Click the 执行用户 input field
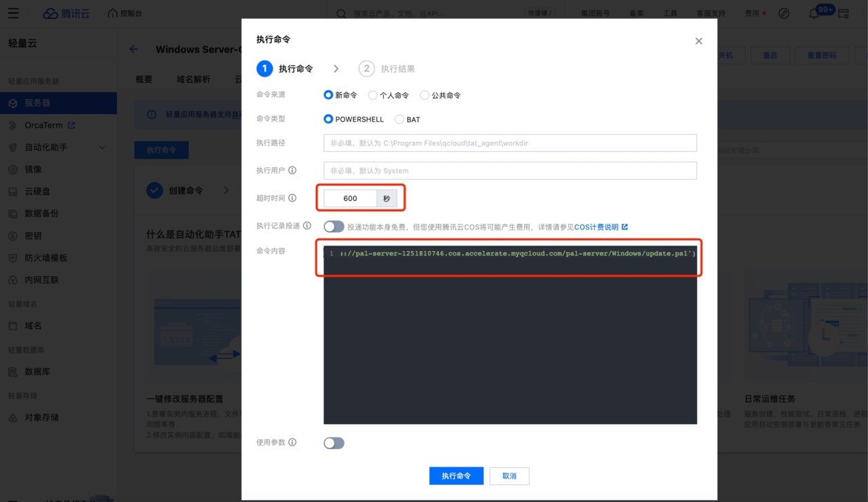 click(510, 170)
